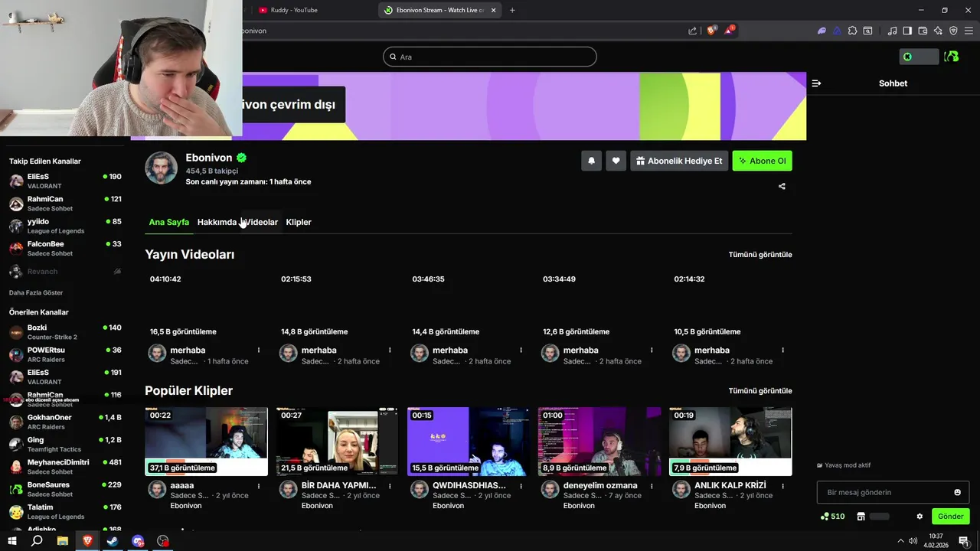Viewport: 980px width, 551px height.
Task: Open MeyhaneciDimitri recommended channel
Action: [x=65, y=467]
